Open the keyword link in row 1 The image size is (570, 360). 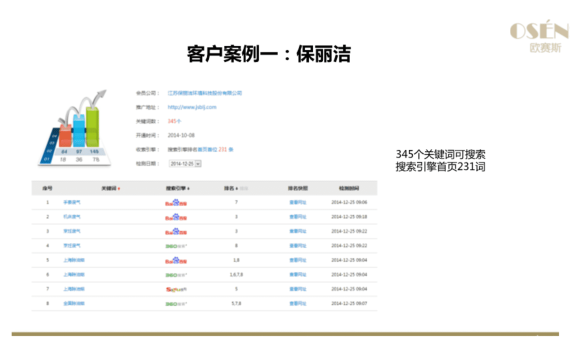(72, 202)
